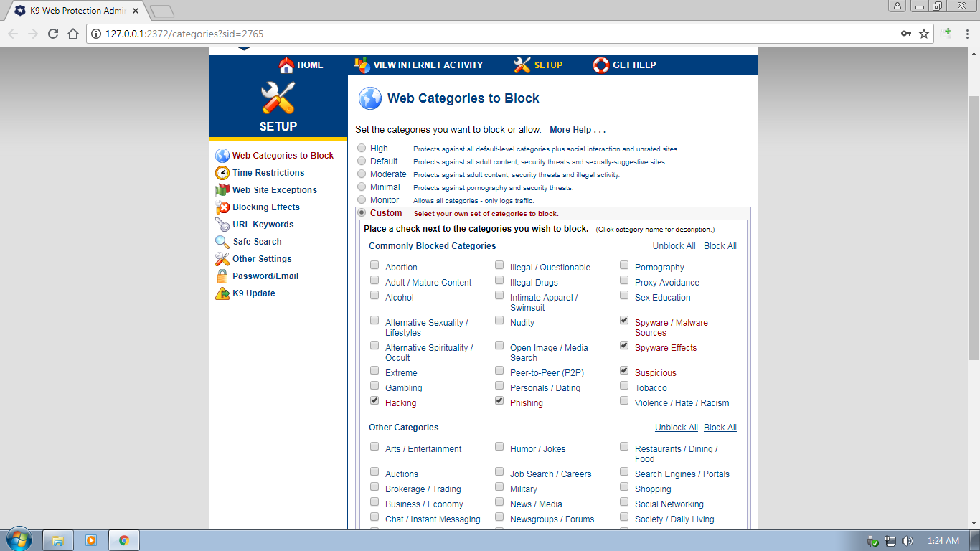This screenshot has width=980, height=551.
Task: Click the Blocking Effects icon
Action: (222, 207)
